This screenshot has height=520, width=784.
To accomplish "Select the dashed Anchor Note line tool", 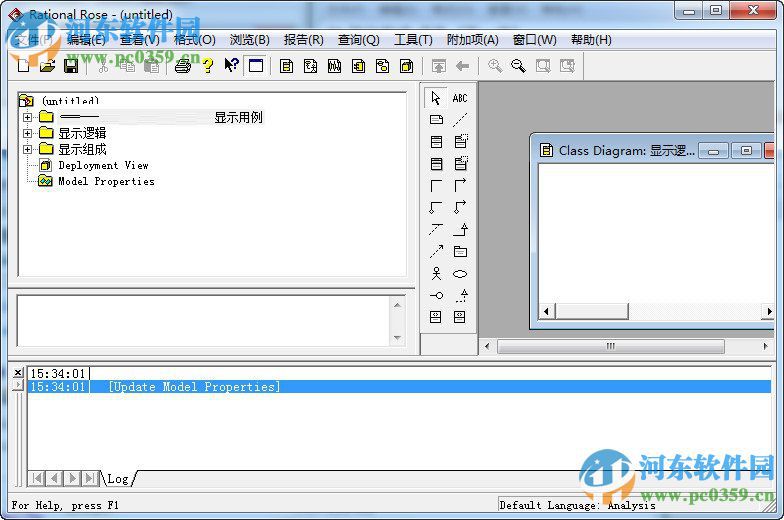I will click(460, 120).
